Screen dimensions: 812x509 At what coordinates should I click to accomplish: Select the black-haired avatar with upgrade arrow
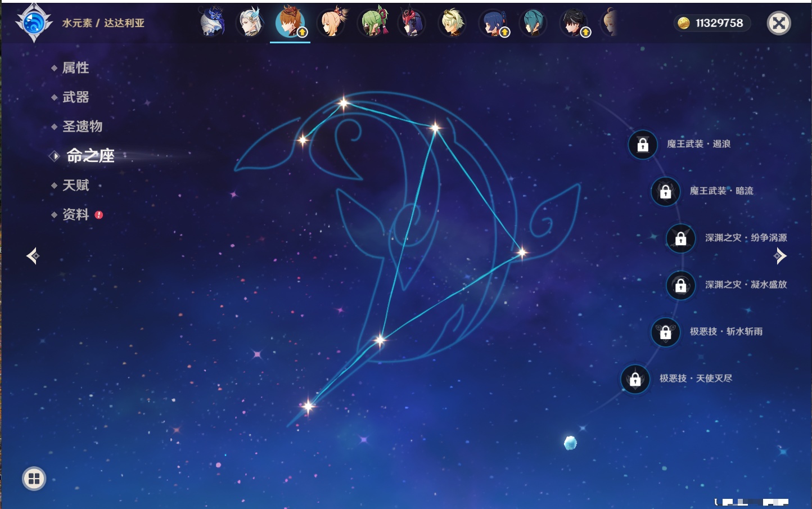[574, 22]
